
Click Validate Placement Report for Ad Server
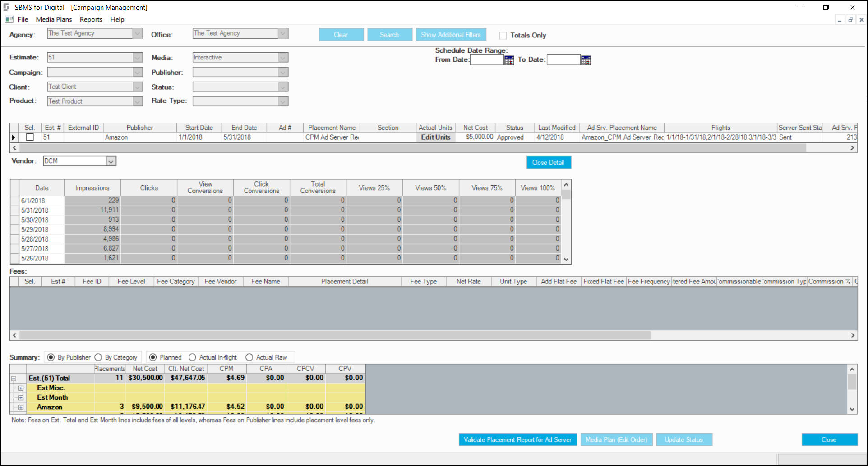pyautogui.click(x=517, y=440)
